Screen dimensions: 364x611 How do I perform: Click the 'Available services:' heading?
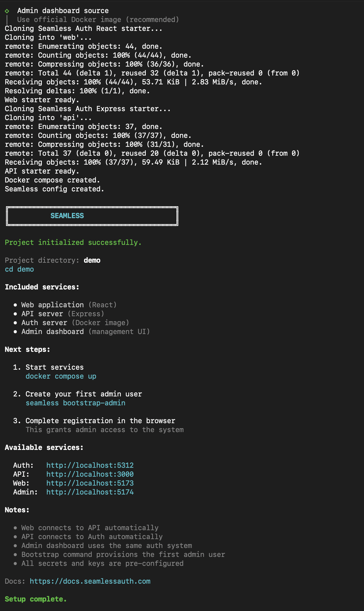[44, 448]
